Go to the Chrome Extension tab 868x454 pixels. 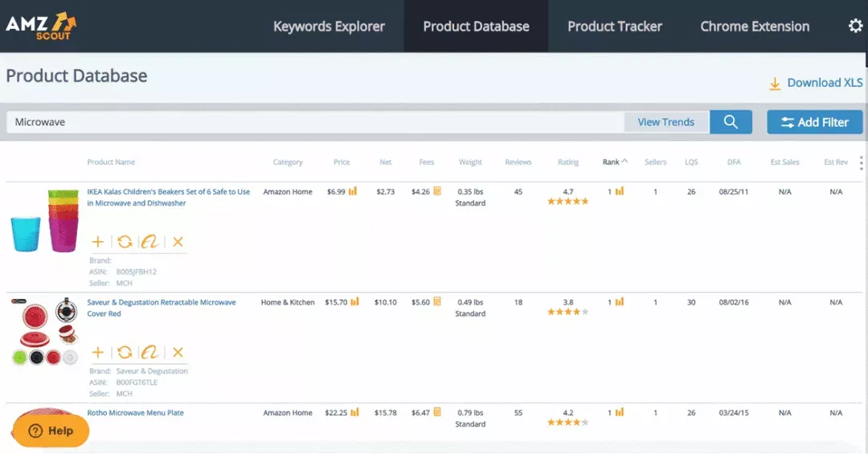tap(755, 26)
